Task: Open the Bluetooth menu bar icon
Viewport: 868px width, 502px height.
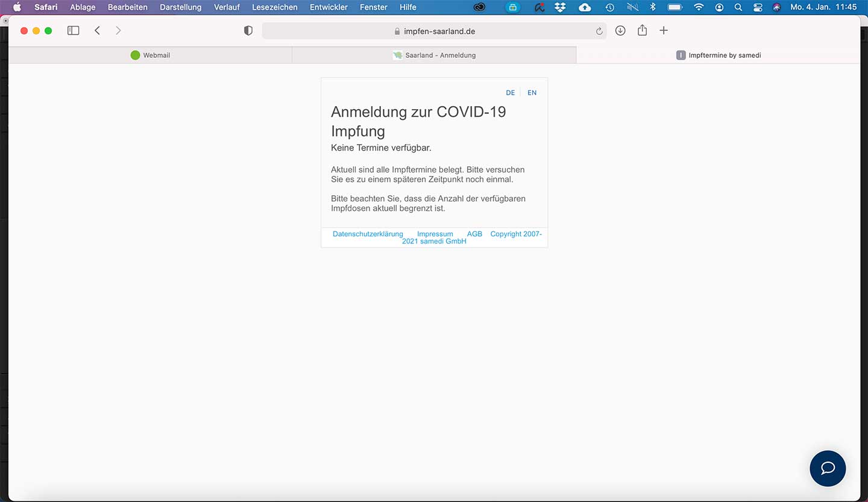Action: pyautogui.click(x=652, y=7)
